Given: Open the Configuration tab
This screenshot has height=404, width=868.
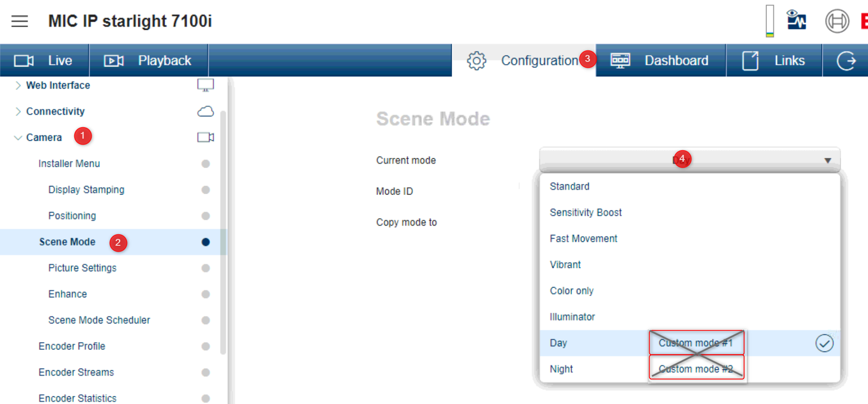Looking at the screenshot, I should [524, 60].
